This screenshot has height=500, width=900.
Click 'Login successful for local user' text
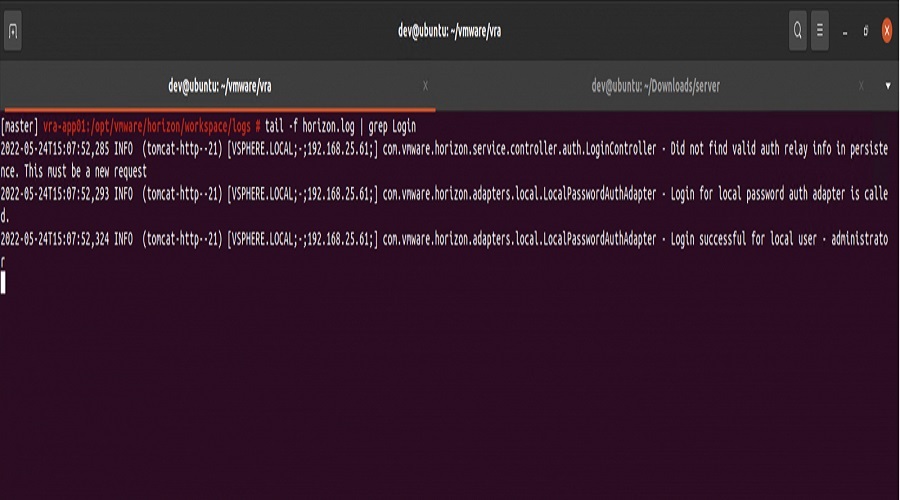(x=743, y=239)
